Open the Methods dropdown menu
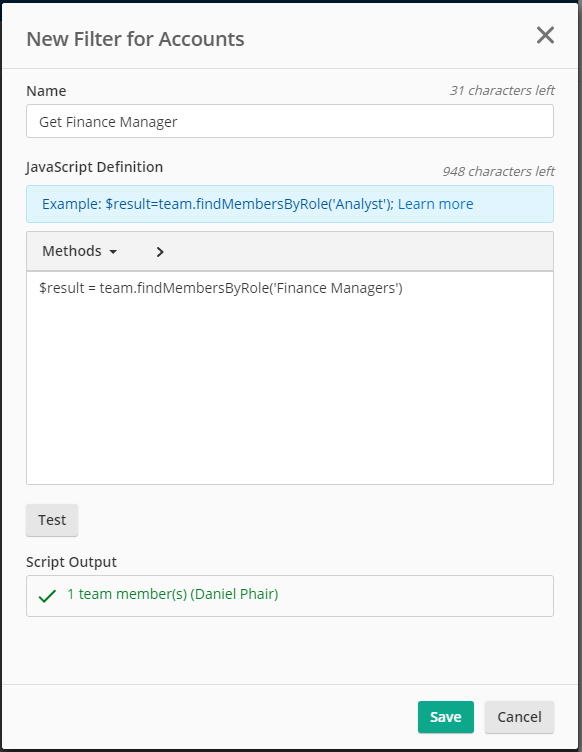The height and width of the screenshot is (752, 582). click(x=80, y=251)
